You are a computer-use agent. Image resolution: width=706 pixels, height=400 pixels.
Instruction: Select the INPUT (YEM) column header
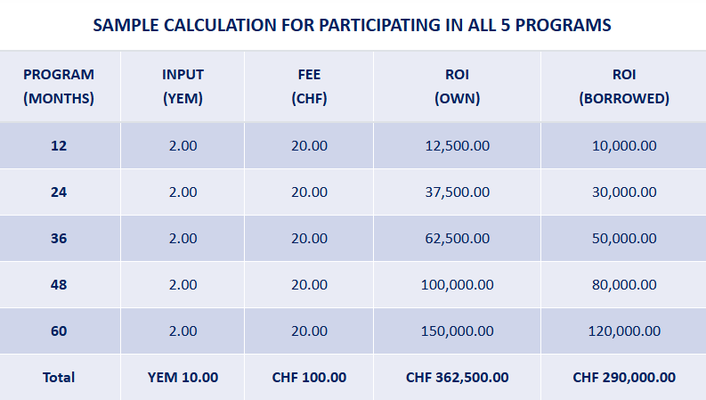coord(183,86)
